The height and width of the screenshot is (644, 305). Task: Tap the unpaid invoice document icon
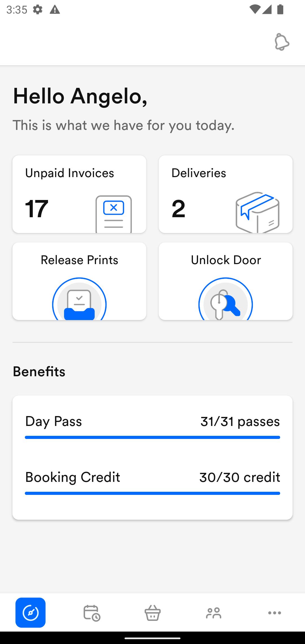click(x=114, y=214)
